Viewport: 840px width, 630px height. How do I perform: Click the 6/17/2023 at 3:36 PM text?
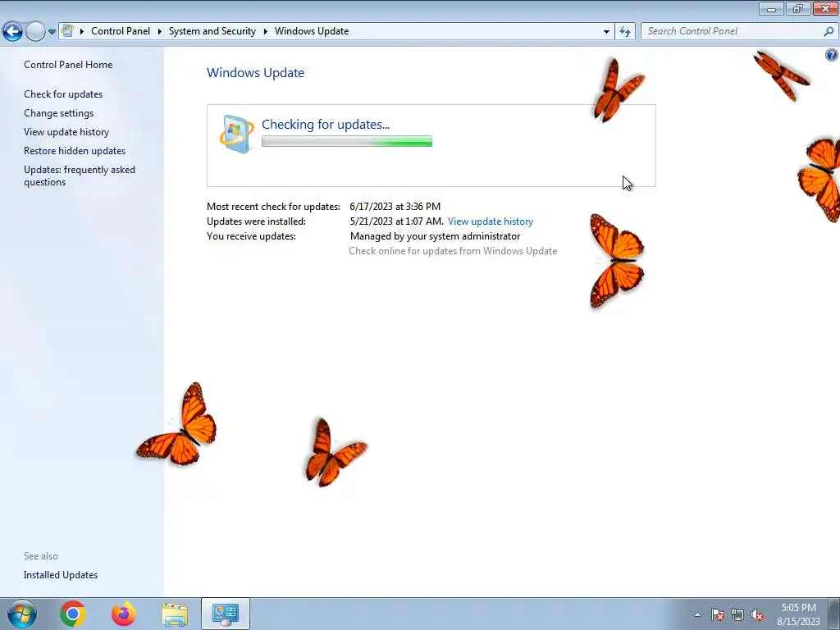395,206
